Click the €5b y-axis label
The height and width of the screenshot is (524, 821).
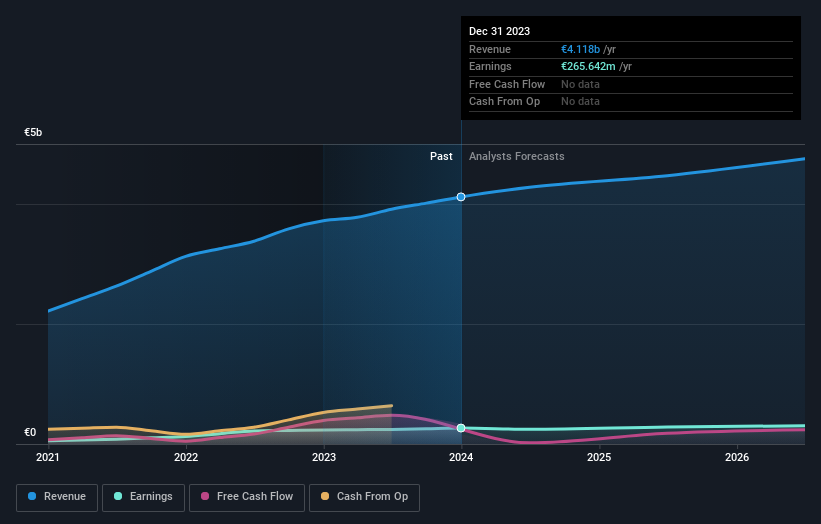click(x=33, y=132)
